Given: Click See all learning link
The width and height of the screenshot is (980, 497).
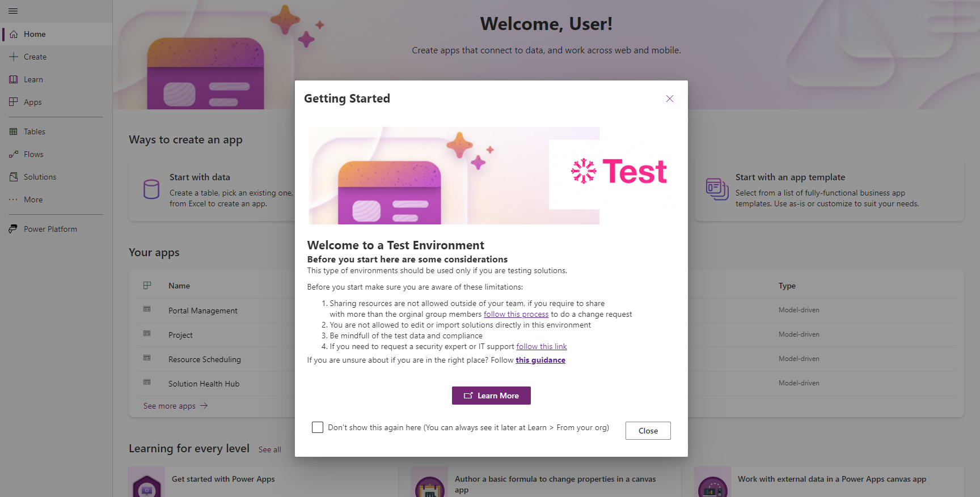Looking at the screenshot, I should (x=270, y=449).
